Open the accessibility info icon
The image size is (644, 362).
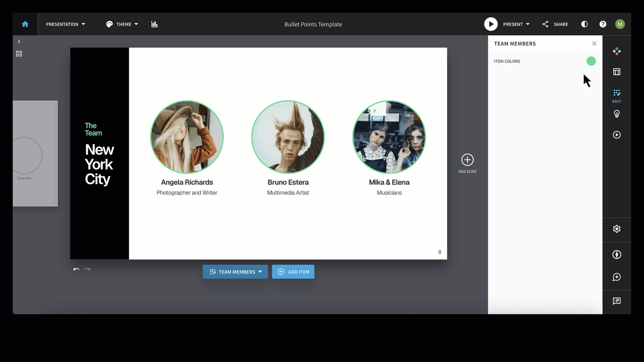pos(616,254)
